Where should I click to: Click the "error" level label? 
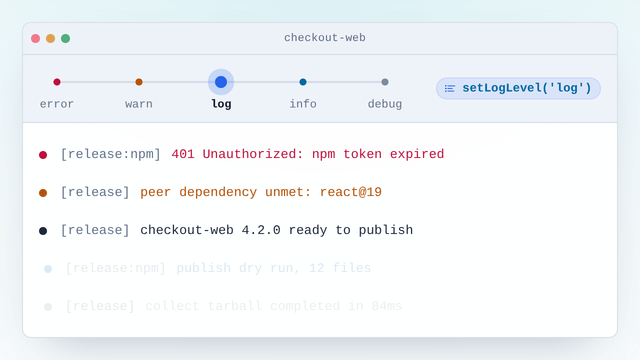tap(57, 104)
